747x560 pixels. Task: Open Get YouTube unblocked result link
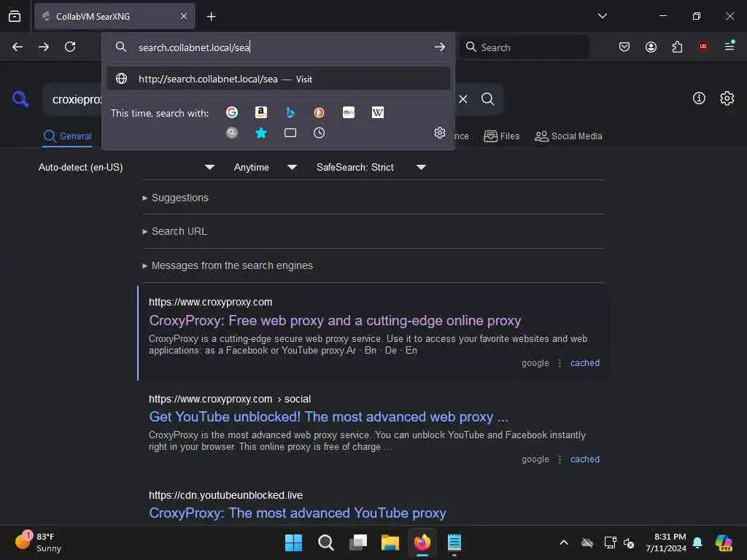[x=328, y=416]
